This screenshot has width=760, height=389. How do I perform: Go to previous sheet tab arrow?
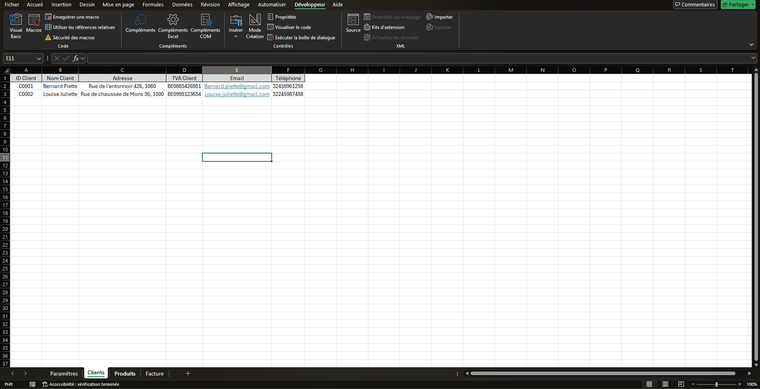pyautogui.click(x=12, y=373)
